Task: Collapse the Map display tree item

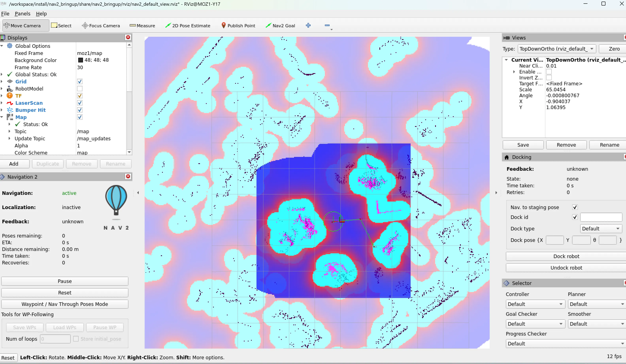Action: [x=2, y=117]
